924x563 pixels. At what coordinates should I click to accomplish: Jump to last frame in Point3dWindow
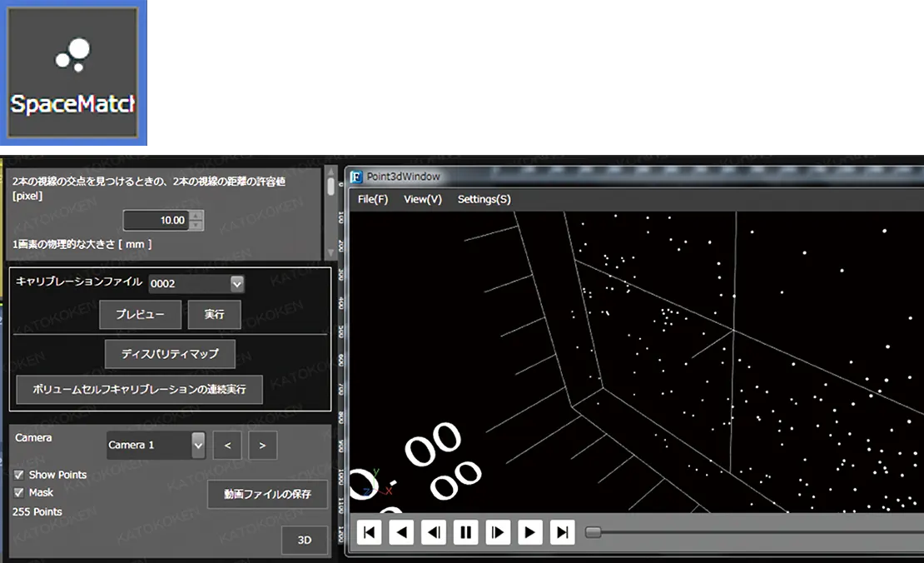pyautogui.click(x=562, y=532)
